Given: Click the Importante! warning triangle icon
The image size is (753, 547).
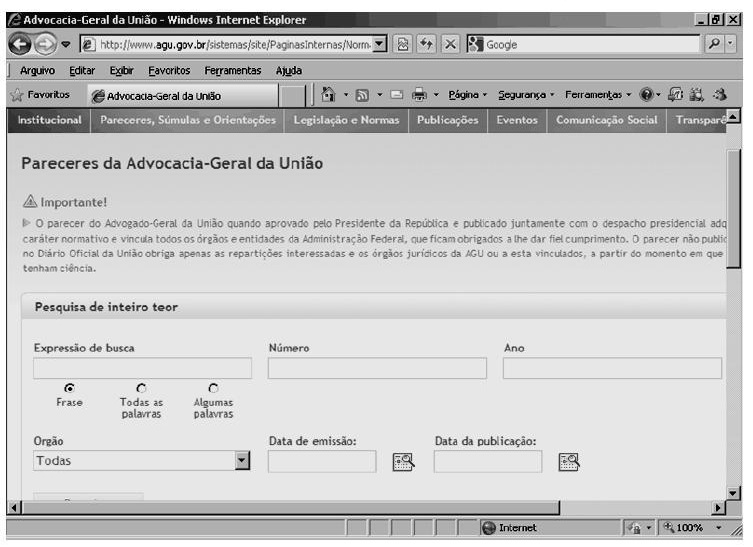Looking at the screenshot, I should pyautogui.click(x=30, y=201).
